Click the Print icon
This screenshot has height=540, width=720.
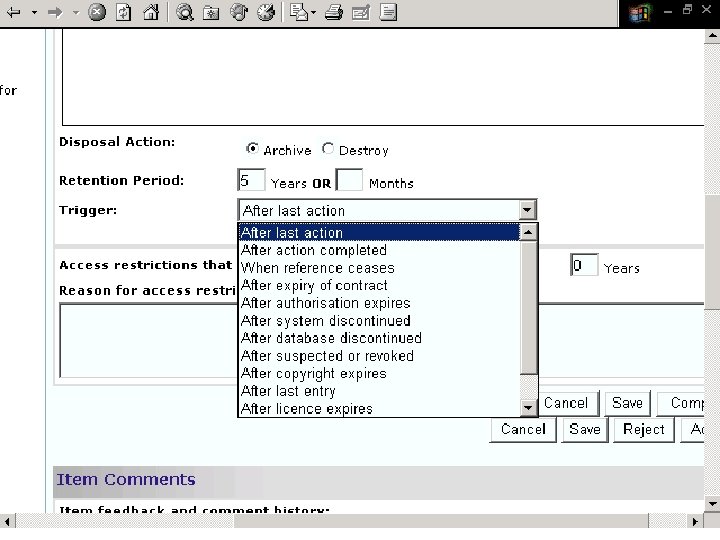[x=333, y=12]
